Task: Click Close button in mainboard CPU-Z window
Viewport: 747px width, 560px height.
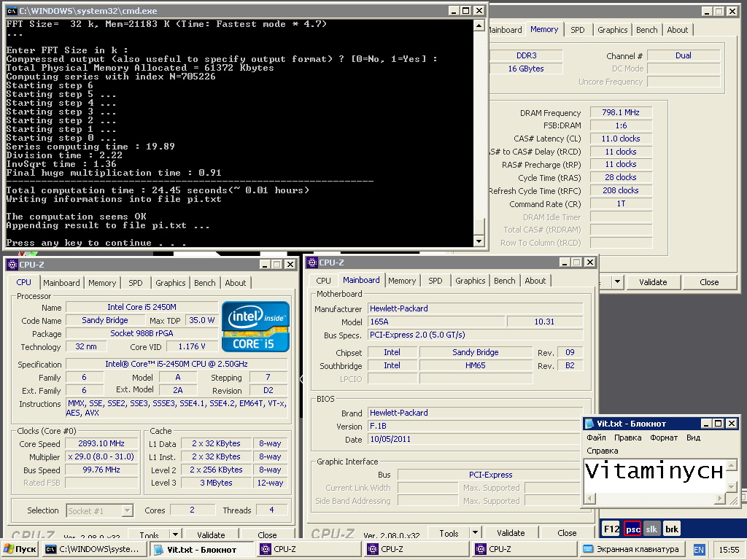Action: 567,533
